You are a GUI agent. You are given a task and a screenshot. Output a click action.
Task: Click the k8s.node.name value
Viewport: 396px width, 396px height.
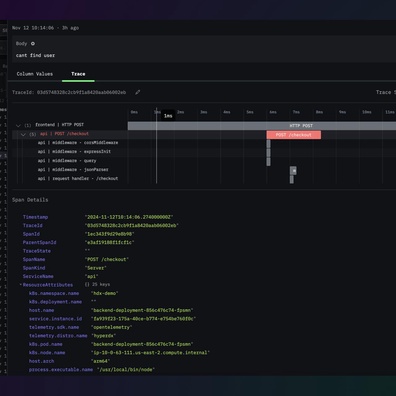(x=150, y=353)
